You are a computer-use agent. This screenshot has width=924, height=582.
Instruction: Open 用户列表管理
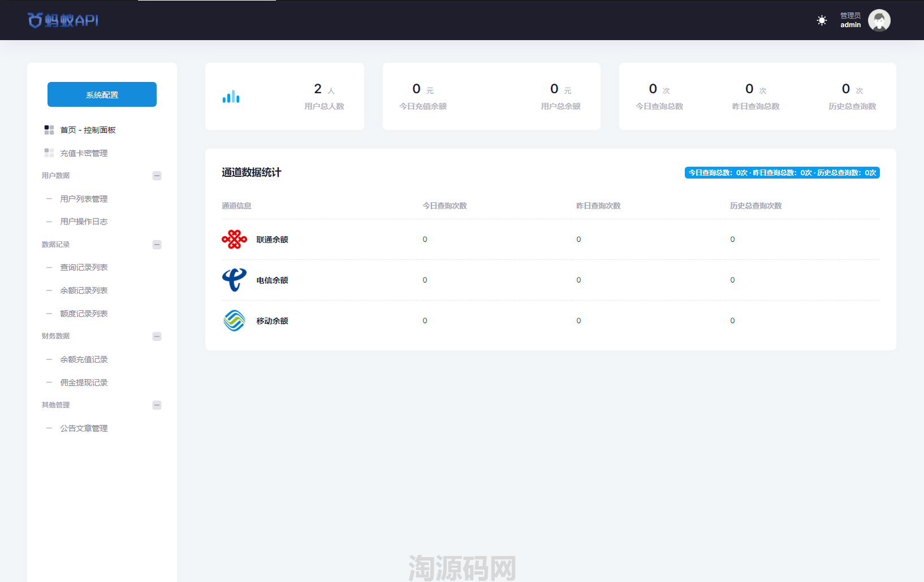pyautogui.click(x=84, y=199)
